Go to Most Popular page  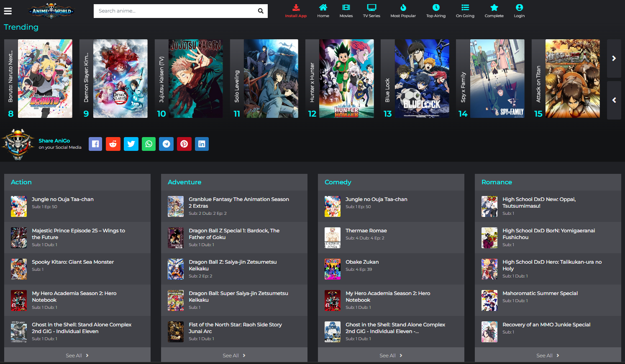[x=403, y=11]
